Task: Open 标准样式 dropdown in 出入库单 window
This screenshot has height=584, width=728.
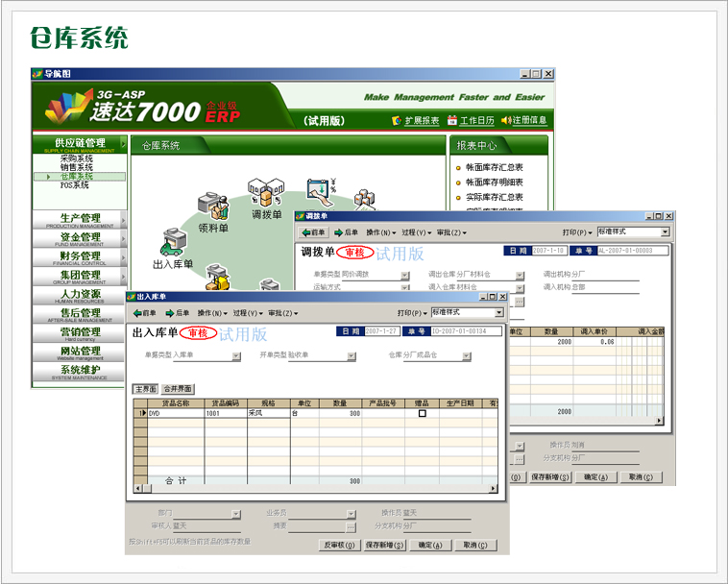Action: tap(499, 312)
